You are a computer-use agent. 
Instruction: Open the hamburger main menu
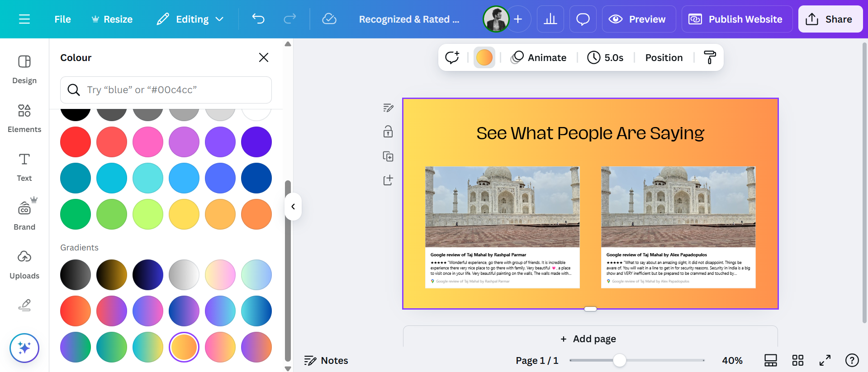24,19
